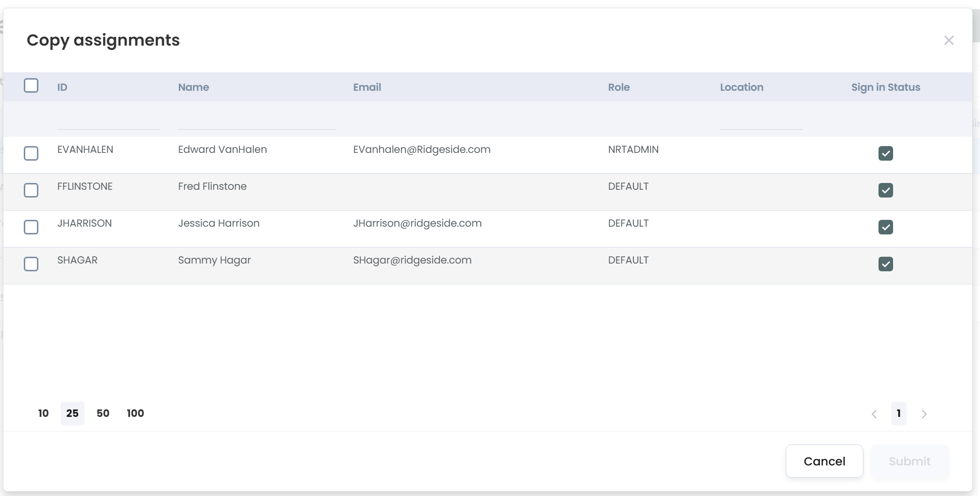Click the name Edward VanHalen

click(x=222, y=149)
